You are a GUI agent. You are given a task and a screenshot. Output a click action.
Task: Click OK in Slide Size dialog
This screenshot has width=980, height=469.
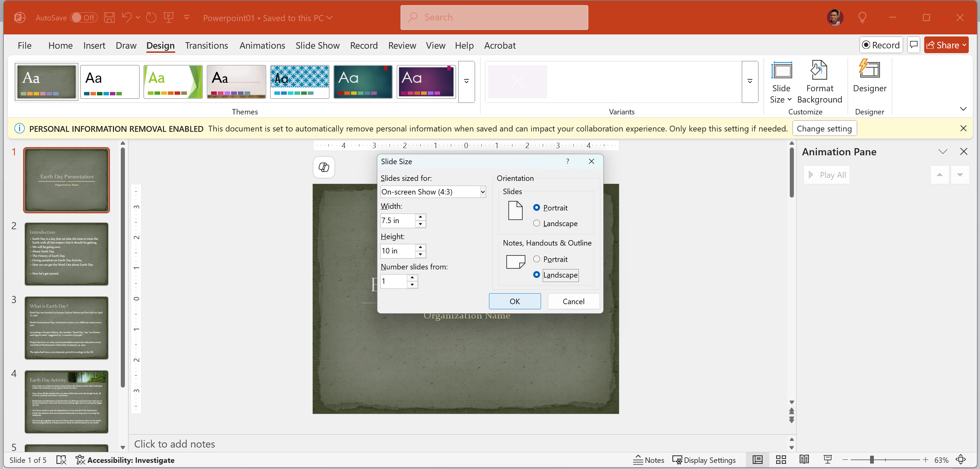pos(514,301)
